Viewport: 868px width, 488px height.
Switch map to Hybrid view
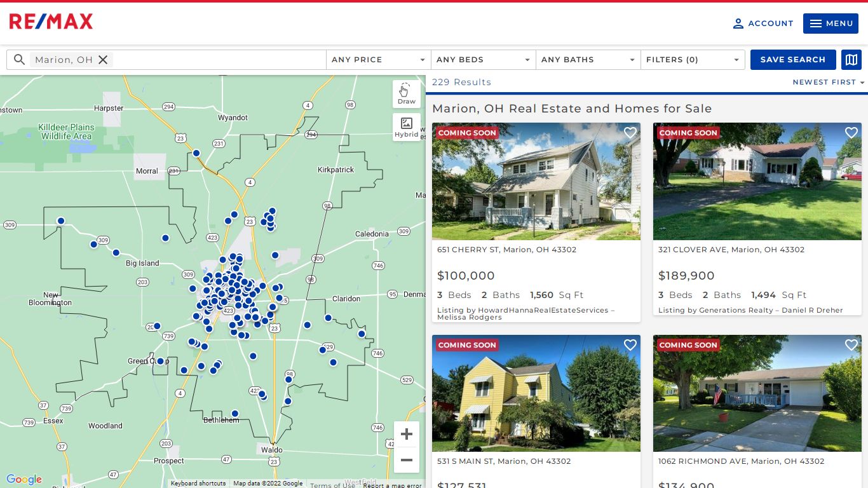point(407,127)
